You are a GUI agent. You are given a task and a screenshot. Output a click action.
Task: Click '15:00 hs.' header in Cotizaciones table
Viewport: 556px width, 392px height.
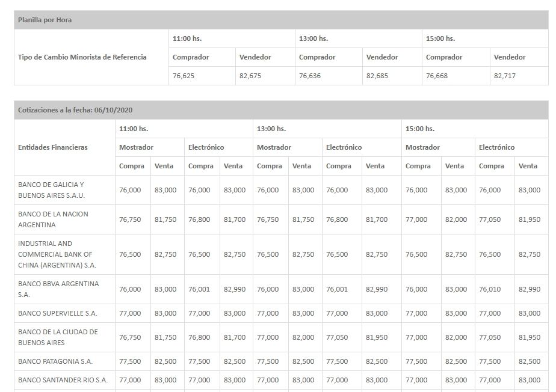tap(420, 129)
